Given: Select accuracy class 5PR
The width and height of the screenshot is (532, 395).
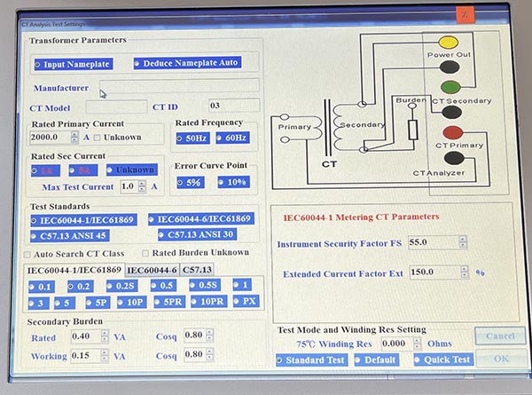Looking at the screenshot, I should 169,302.
